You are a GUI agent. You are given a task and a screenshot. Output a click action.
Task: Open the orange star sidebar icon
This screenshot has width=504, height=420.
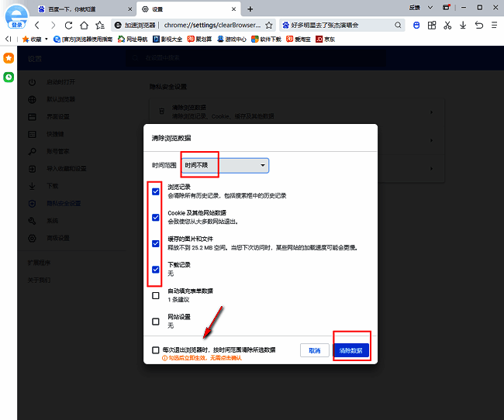9,58
